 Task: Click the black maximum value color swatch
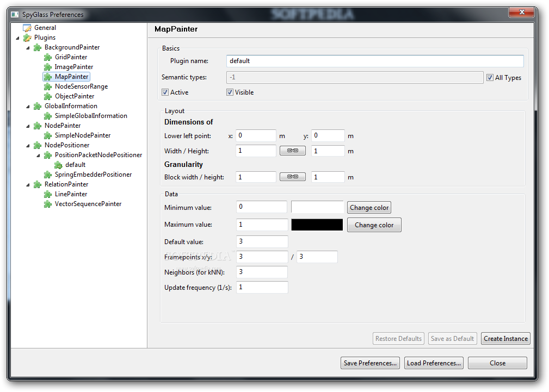(317, 225)
